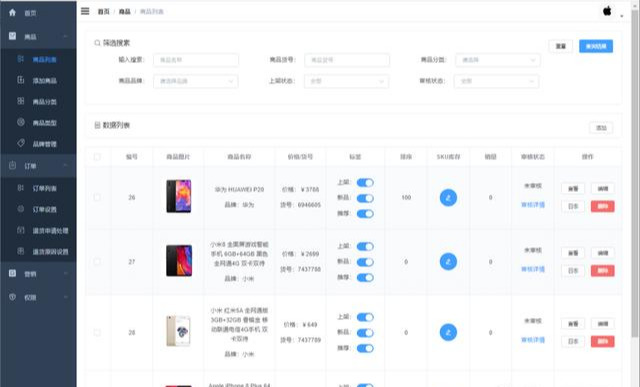Toggle 新品 switch for 华为 HUAWEI P20
This screenshot has height=387, width=640.
365,198
